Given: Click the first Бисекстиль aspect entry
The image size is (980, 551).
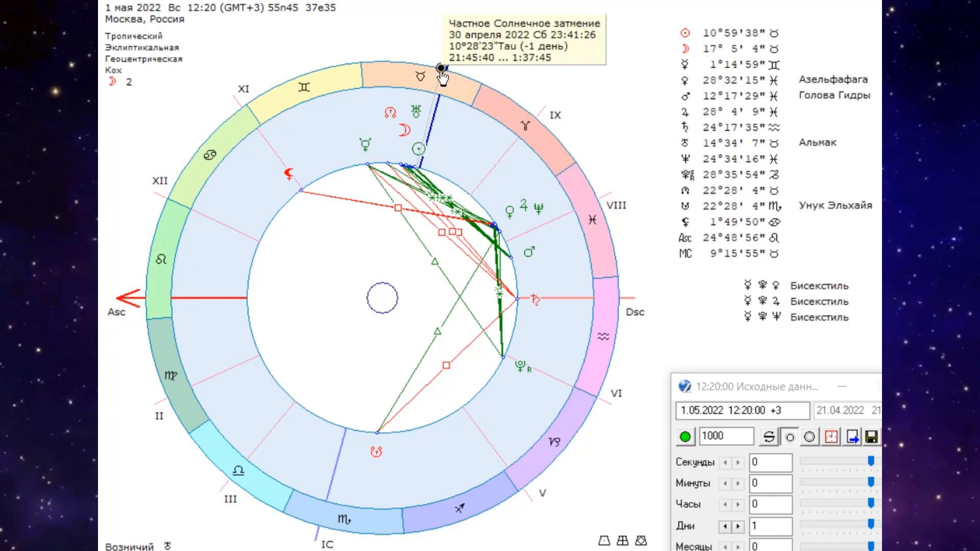Looking at the screenshot, I should pos(819,286).
